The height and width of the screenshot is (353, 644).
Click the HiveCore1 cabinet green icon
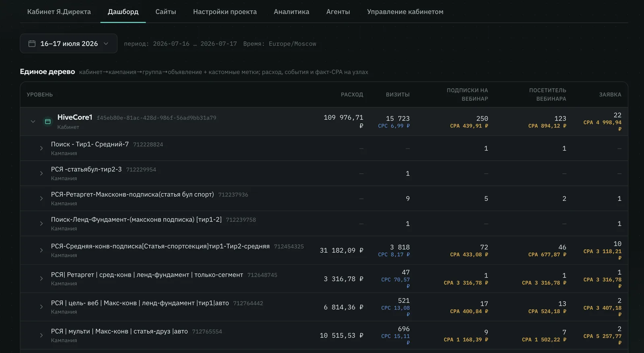coord(47,121)
